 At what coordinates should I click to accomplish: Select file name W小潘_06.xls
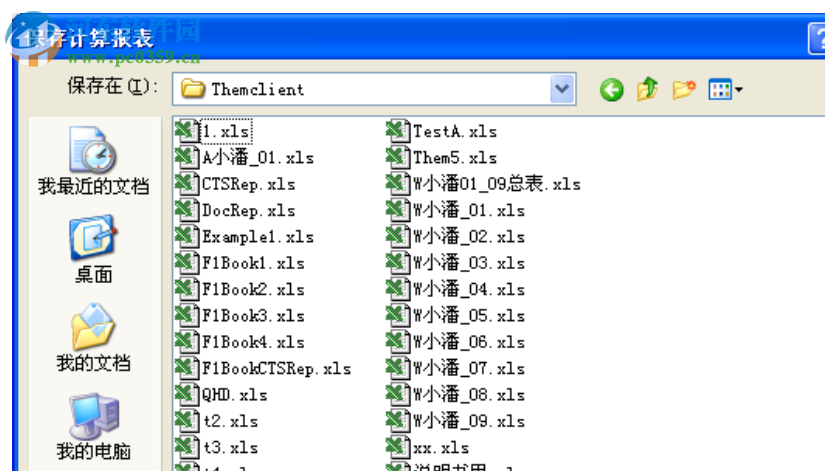[469, 342]
